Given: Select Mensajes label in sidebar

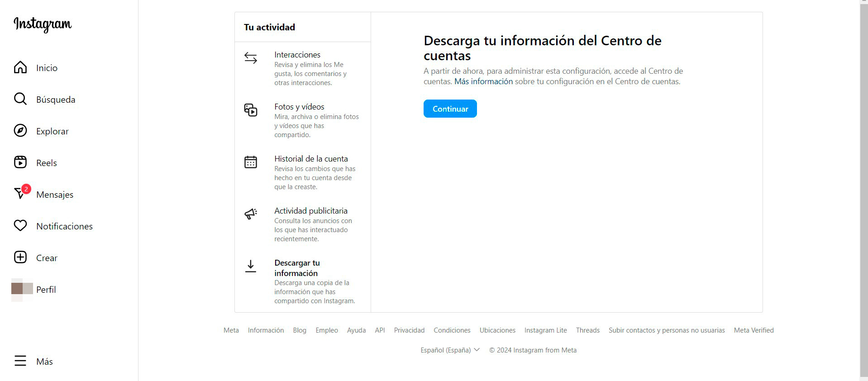Looking at the screenshot, I should tap(55, 195).
